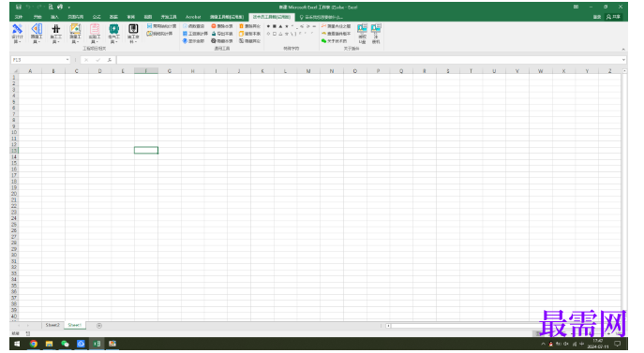Viewport: 644px width, 353px height.
Task: Open the Customize Quick Access Toolbar dropdown
Action: tap(69, 7)
